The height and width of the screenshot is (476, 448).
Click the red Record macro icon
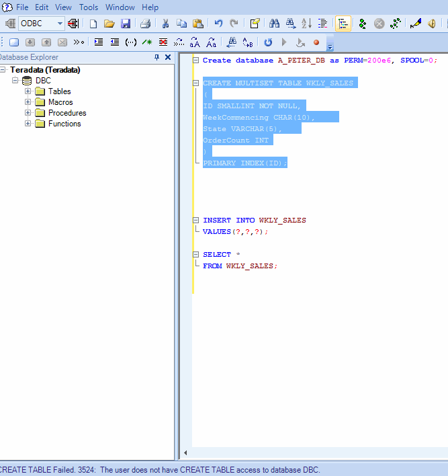click(x=316, y=42)
